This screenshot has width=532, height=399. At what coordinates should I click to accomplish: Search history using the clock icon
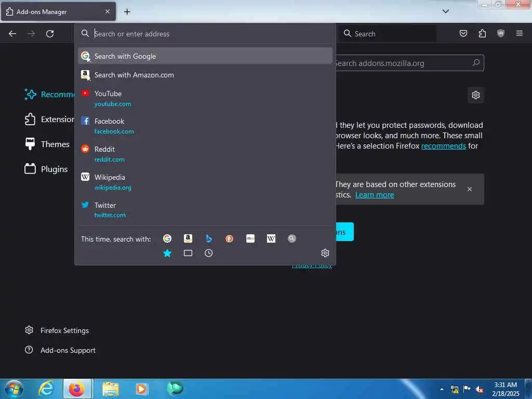point(209,253)
